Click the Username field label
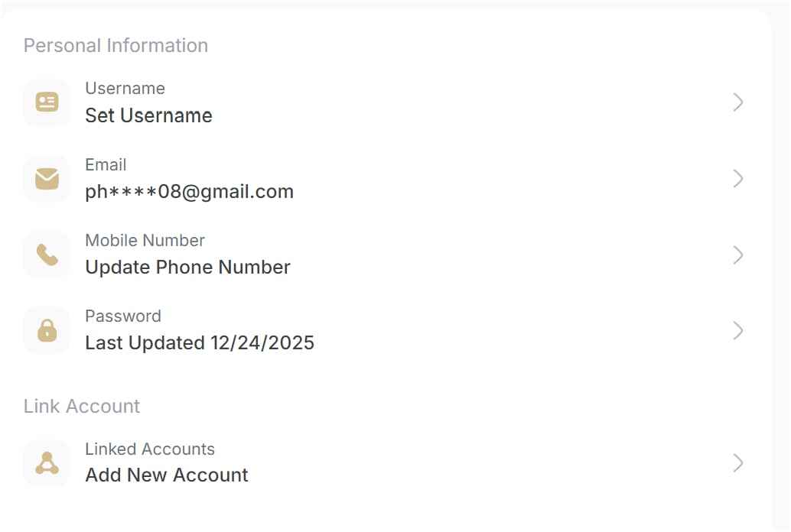This screenshot has width=791, height=532. tap(125, 89)
